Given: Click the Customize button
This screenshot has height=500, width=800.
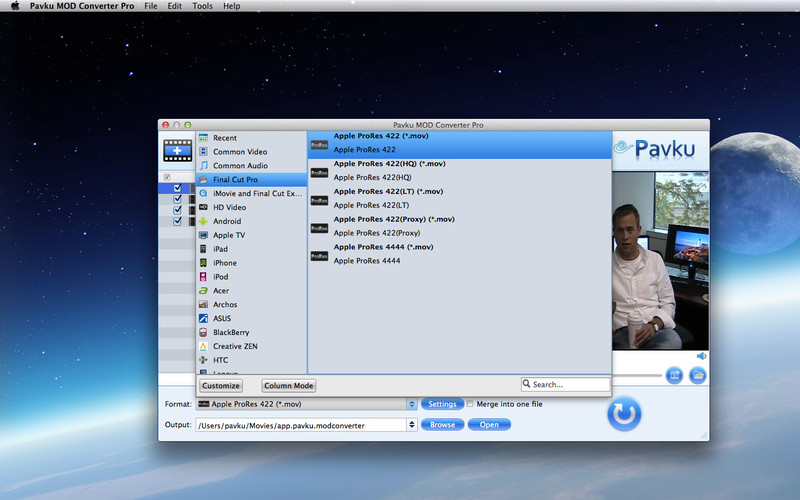Looking at the screenshot, I should (x=221, y=386).
